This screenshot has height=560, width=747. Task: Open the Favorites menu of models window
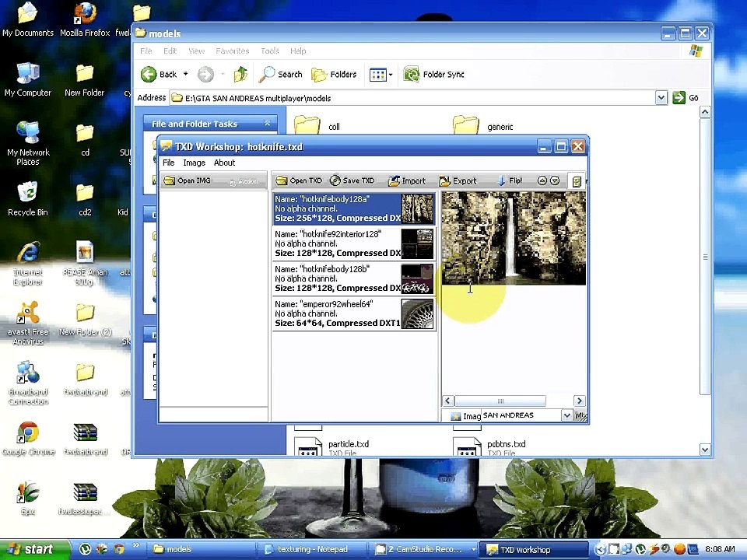tap(233, 51)
